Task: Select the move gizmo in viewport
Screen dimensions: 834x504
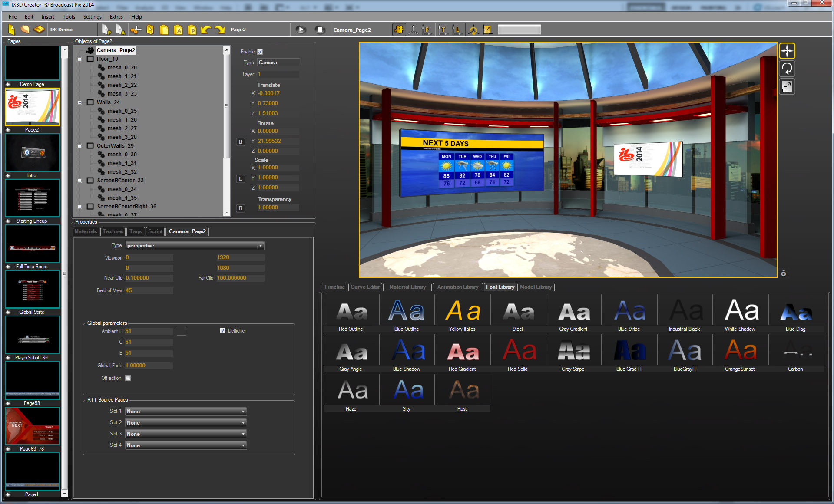Action: click(787, 51)
